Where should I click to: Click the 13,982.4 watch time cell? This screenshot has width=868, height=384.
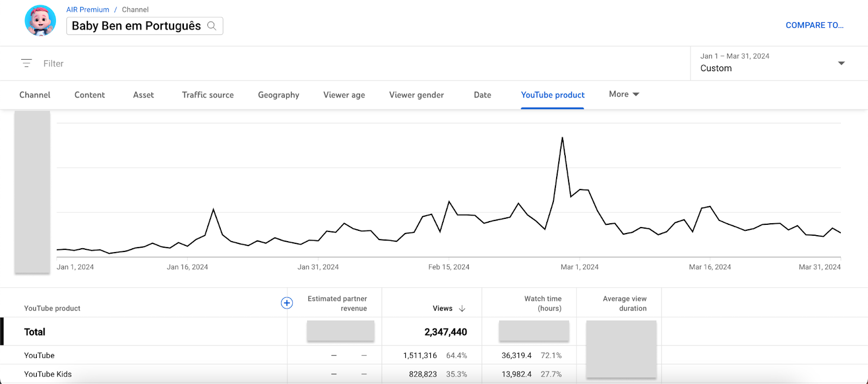(516, 374)
